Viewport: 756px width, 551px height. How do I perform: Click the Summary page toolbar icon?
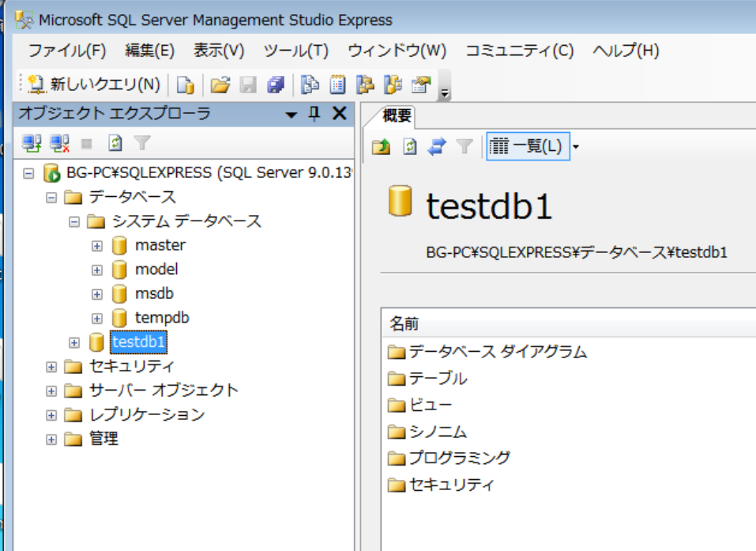[x=337, y=85]
